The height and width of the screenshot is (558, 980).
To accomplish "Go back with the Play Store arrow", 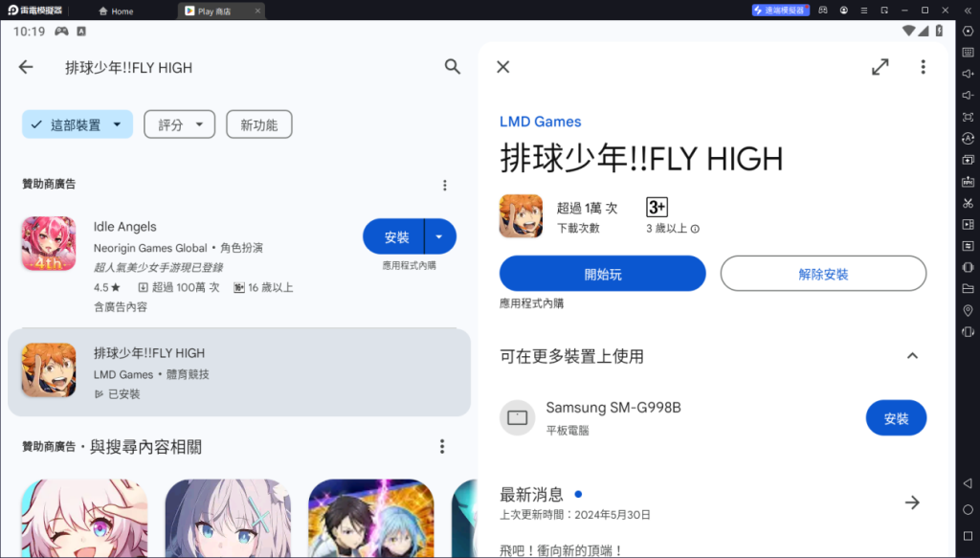I will (x=26, y=67).
